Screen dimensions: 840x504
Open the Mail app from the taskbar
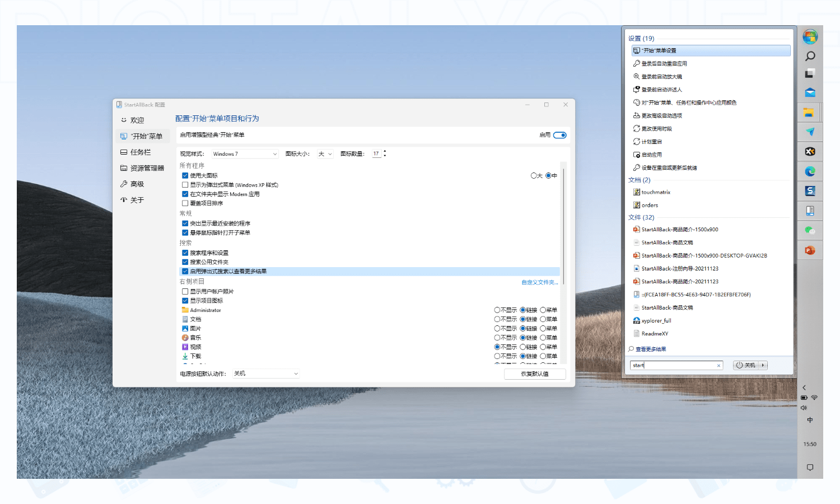[810, 92]
